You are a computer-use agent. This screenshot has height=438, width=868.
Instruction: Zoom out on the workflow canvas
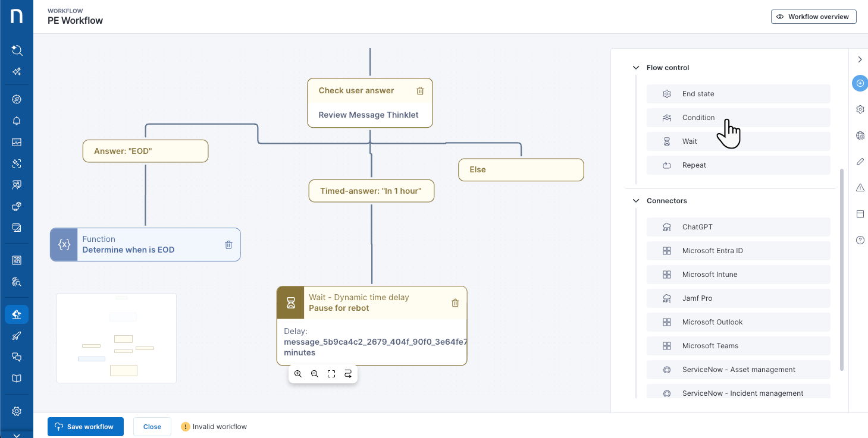click(x=315, y=374)
